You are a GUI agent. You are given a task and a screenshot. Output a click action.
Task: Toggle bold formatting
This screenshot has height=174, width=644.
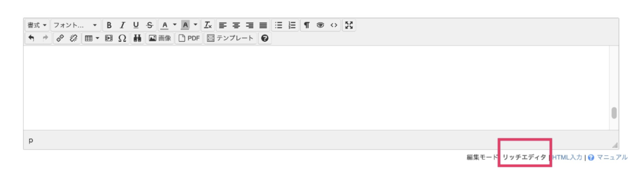pyautogui.click(x=109, y=25)
